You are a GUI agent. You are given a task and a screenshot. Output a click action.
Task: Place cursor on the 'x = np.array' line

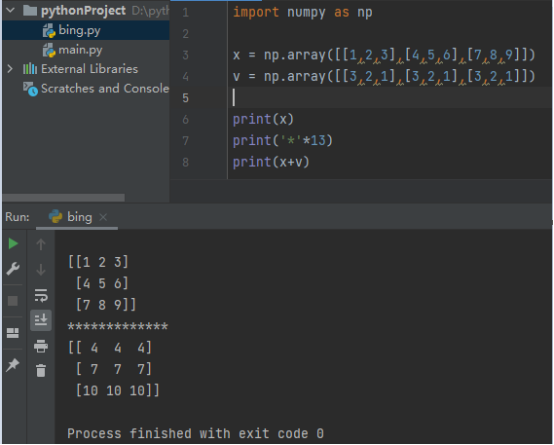(384, 55)
